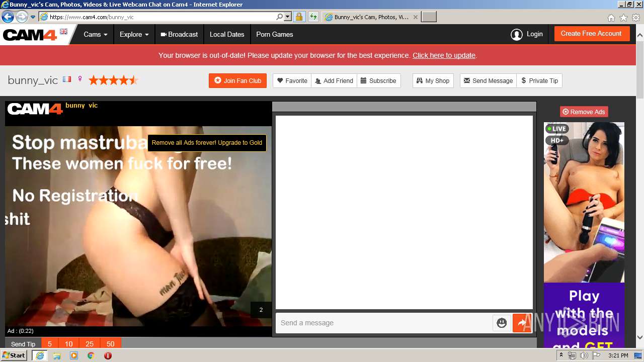
Task: Open the Cams dropdown menu
Action: point(96,34)
